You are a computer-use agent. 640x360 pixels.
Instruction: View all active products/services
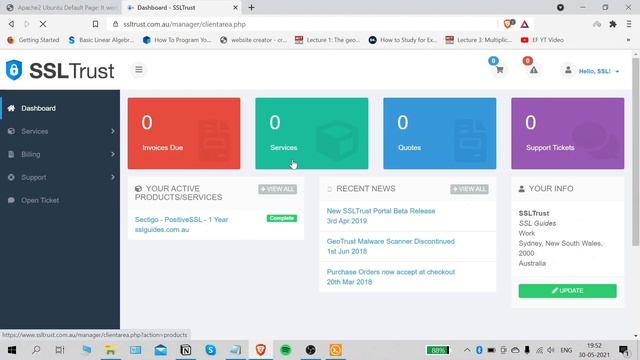pyautogui.click(x=278, y=189)
